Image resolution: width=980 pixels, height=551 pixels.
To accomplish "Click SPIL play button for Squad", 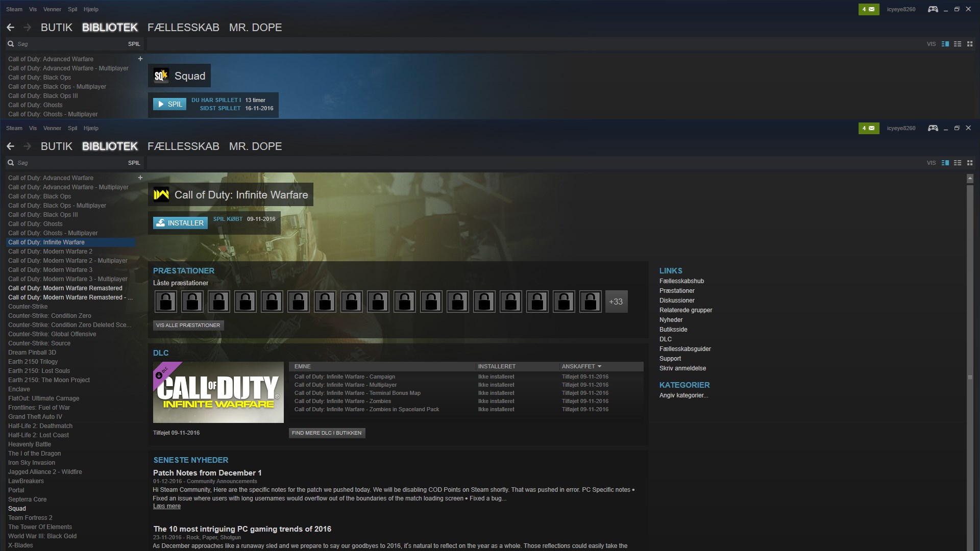I will (169, 104).
